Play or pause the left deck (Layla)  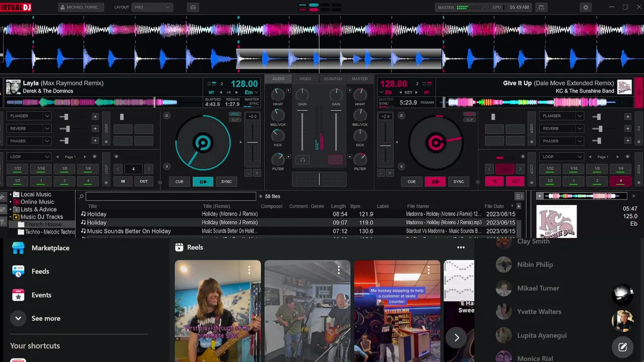click(x=203, y=182)
